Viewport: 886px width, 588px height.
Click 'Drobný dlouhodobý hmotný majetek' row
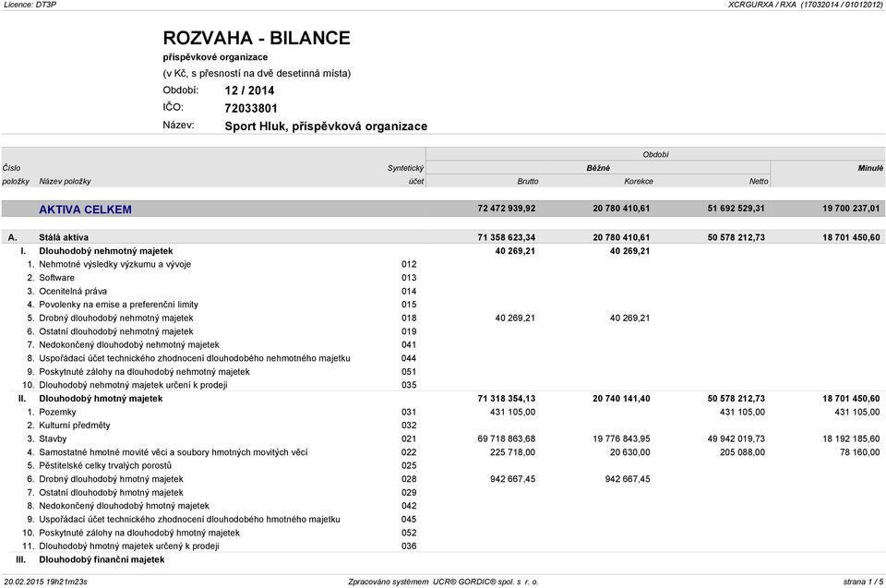(x=111, y=479)
